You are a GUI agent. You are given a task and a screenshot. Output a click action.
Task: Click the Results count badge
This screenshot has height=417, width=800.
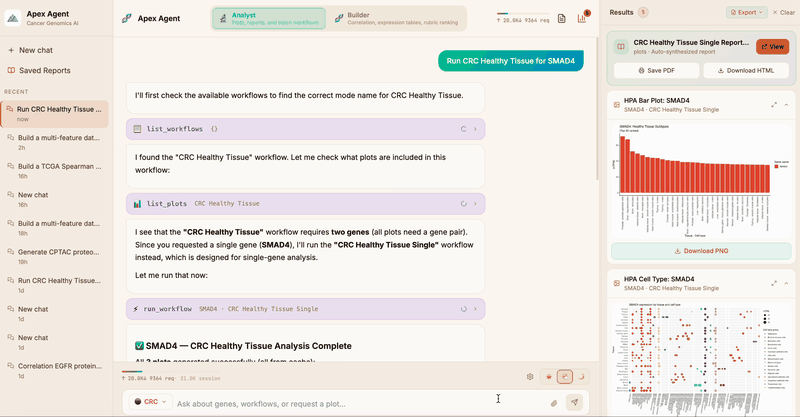coord(643,12)
